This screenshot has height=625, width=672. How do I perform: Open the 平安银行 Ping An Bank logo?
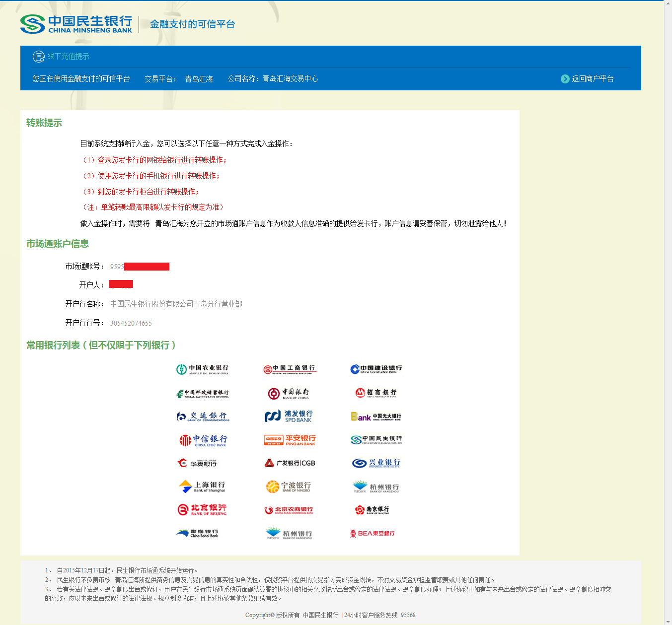point(290,440)
